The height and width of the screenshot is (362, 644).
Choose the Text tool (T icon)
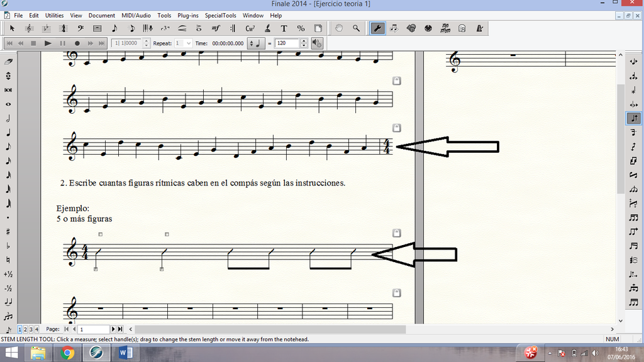click(x=284, y=28)
